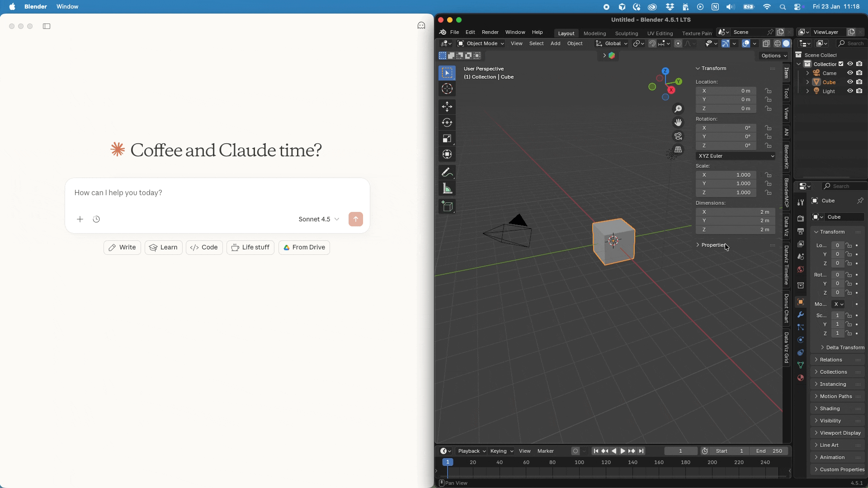Uncheck the Collection exclude checkbox
Image resolution: width=868 pixels, height=488 pixels.
pos(841,64)
